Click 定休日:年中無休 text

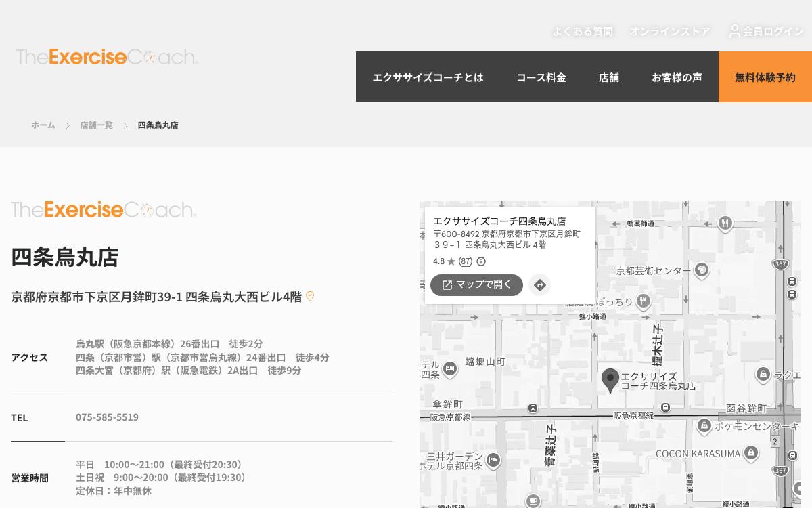[x=114, y=491]
